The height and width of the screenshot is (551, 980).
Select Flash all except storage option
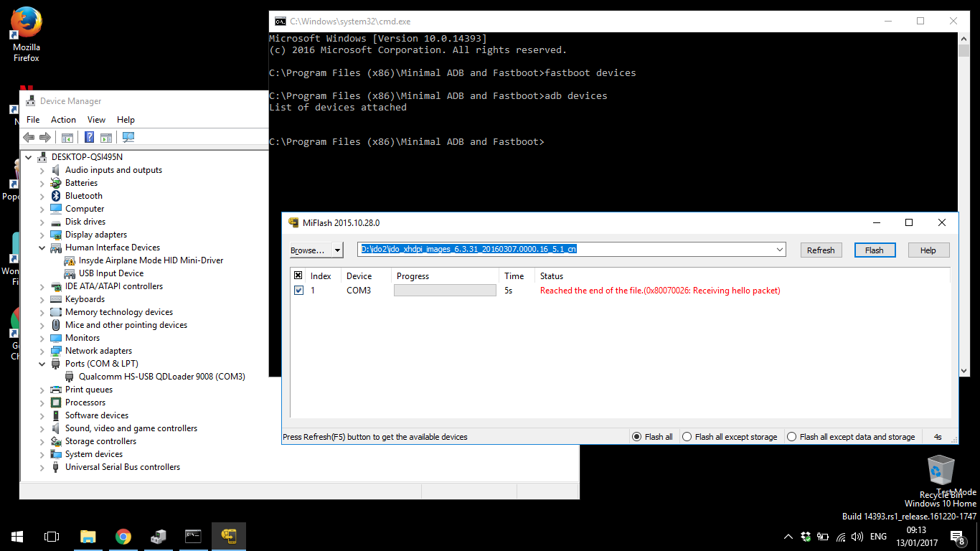pos(687,437)
